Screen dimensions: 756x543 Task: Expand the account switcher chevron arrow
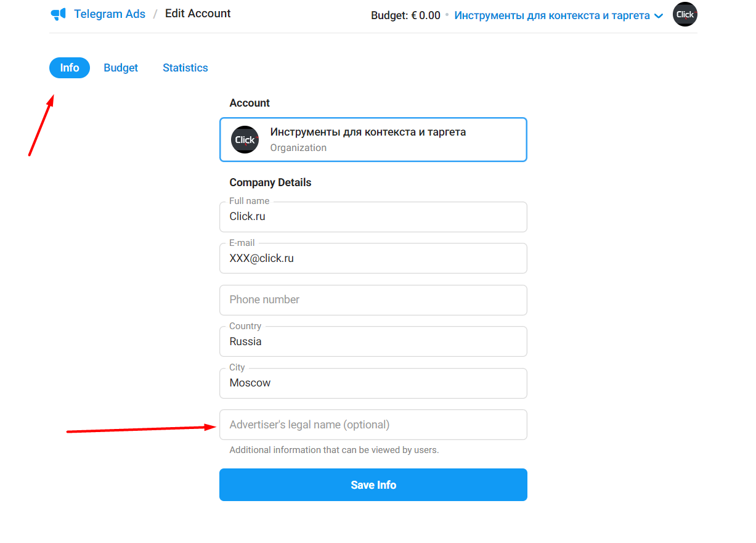point(659,16)
